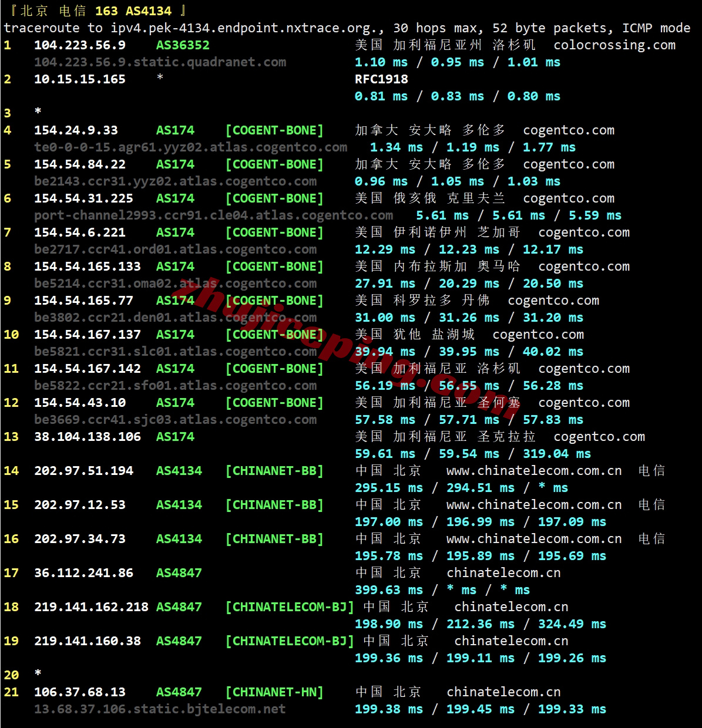Click IP address 202.97.12.53
Image resolution: width=702 pixels, height=728 pixels.
pyautogui.click(x=80, y=505)
